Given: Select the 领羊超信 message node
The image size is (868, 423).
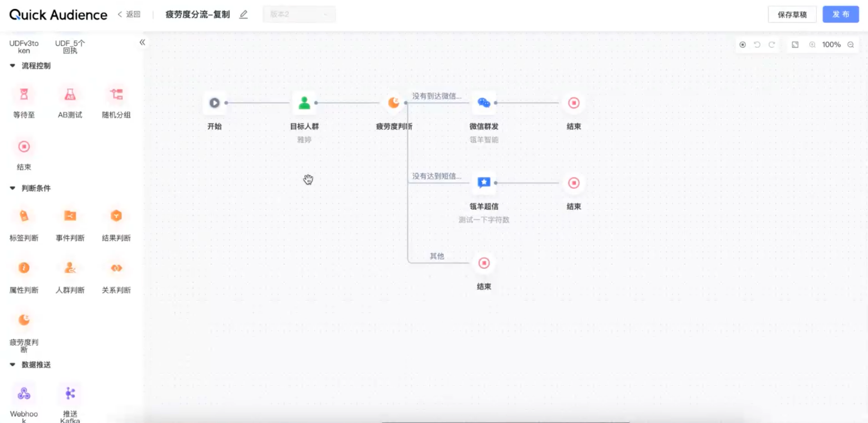Looking at the screenshot, I should 484,183.
